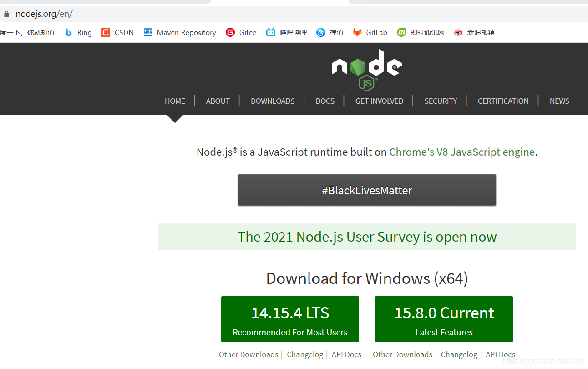The width and height of the screenshot is (588, 369).
Task: Download 14.15.4 LTS version
Action: [290, 319]
